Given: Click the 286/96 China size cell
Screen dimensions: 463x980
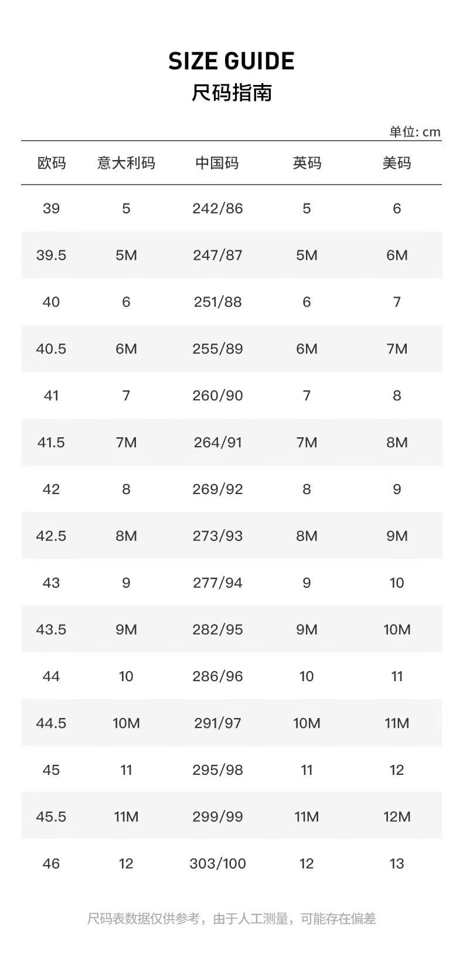Looking at the screenshot, I should pyautogui.click(x=217, y=676).
